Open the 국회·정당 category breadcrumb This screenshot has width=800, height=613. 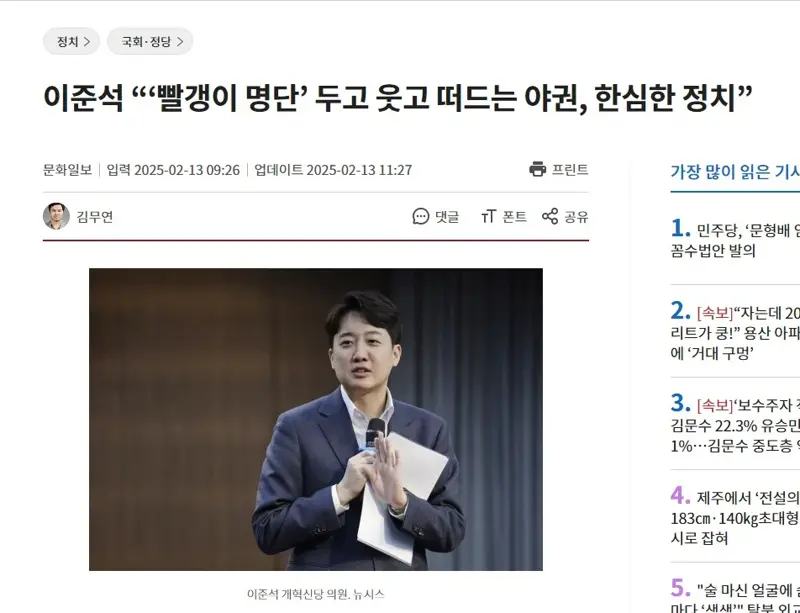click(150, 41)
